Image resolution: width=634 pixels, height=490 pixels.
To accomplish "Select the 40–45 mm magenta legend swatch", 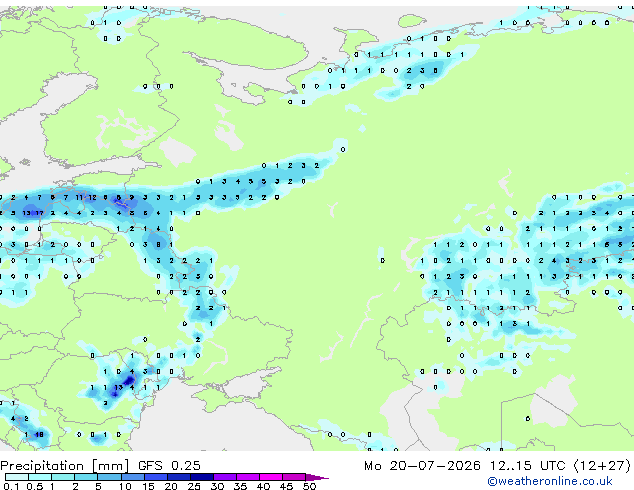I will pyautogui.click(x=271, y=477).
